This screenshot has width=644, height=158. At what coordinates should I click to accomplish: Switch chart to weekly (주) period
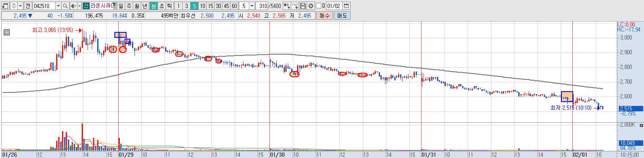click(x=129, y=6)
